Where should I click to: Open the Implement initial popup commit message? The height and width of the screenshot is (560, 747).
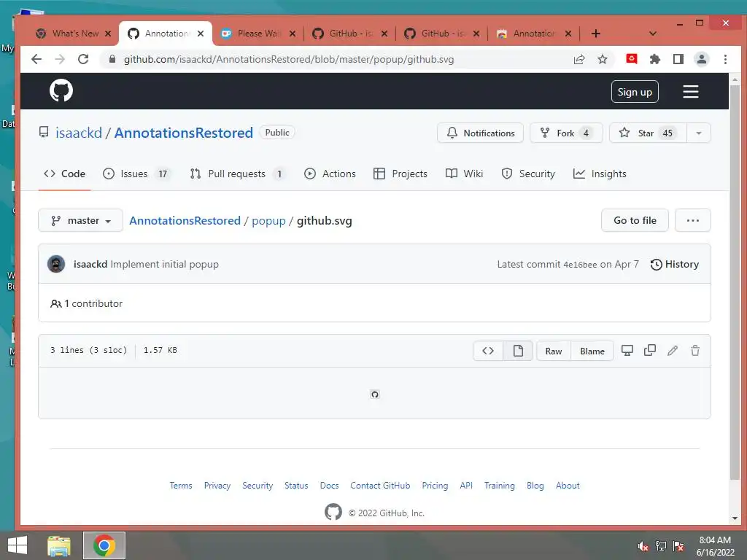[x=164, y=264]
